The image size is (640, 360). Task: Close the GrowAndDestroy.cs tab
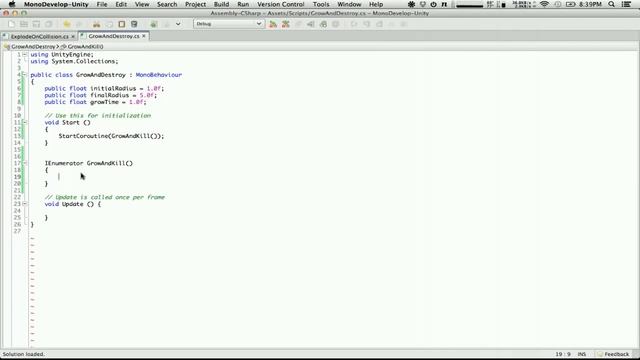point(144,36)
